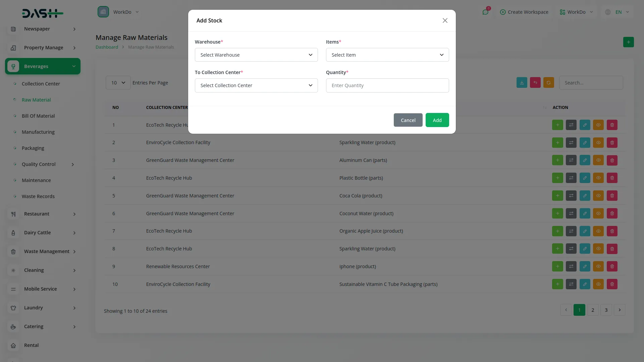Click the green Add button
The image size is (644, 362).
coord(437,120)
